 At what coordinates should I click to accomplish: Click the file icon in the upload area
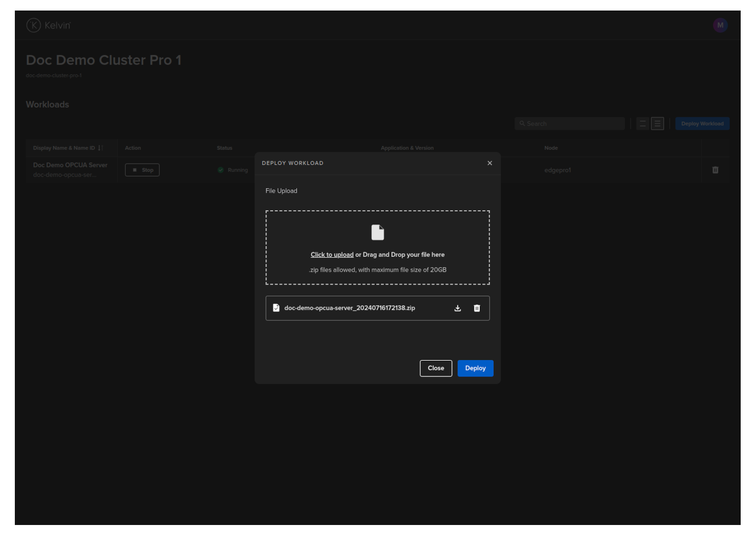point(378,233)
